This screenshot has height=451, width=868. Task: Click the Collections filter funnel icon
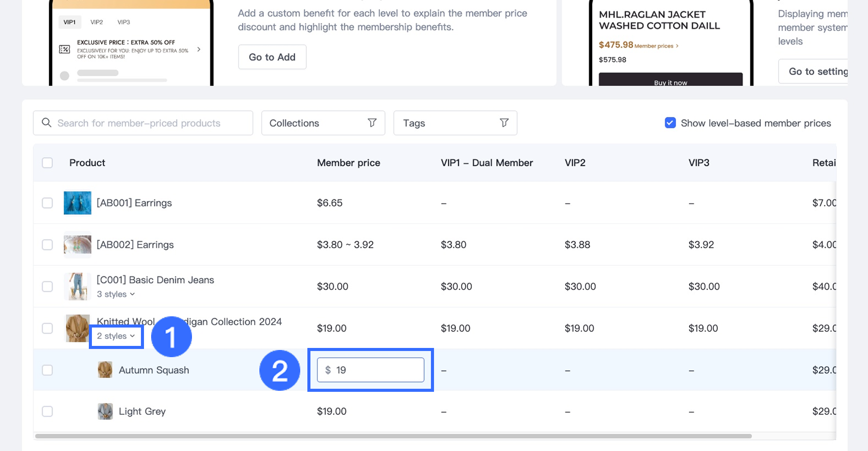coord(372,123)
